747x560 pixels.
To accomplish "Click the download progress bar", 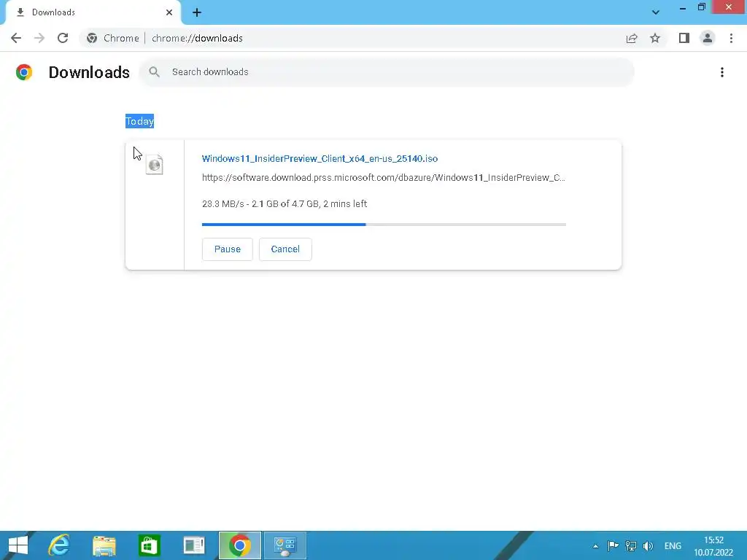I will point(384,225).
